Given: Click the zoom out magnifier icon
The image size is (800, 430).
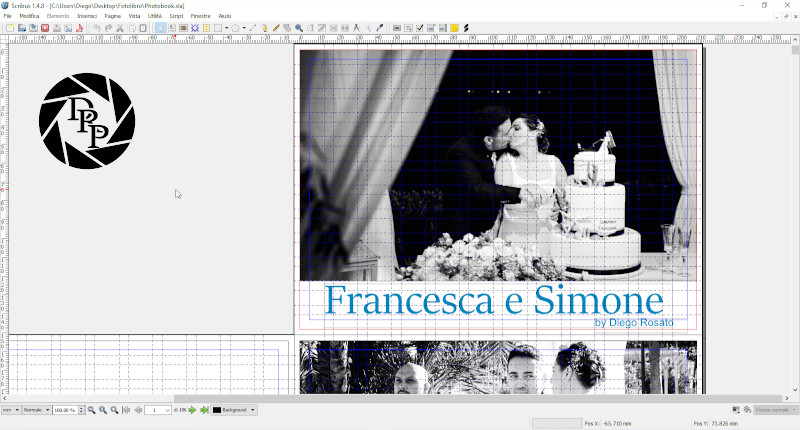Looking at the screenshot, I should tap(91, 410).
